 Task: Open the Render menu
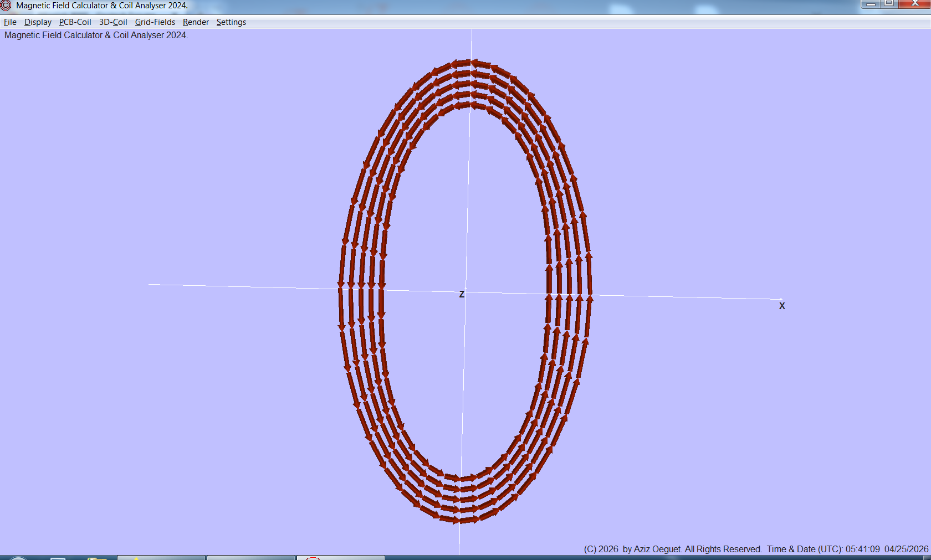tap(196, 22)
